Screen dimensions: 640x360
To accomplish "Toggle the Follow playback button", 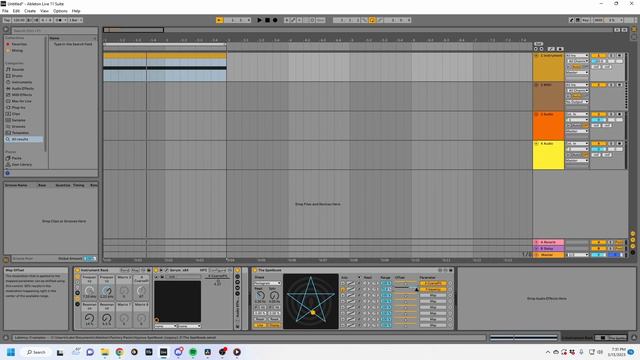I will pos(219,20).
